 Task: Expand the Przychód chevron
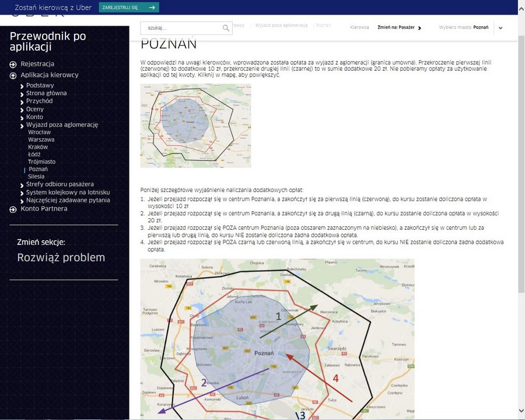[22, 102]
